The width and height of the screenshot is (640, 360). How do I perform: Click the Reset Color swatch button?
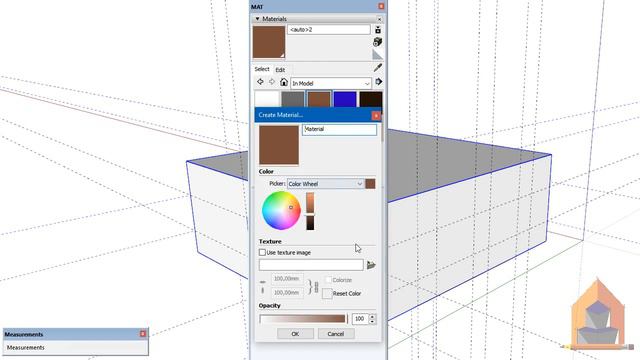327,293
